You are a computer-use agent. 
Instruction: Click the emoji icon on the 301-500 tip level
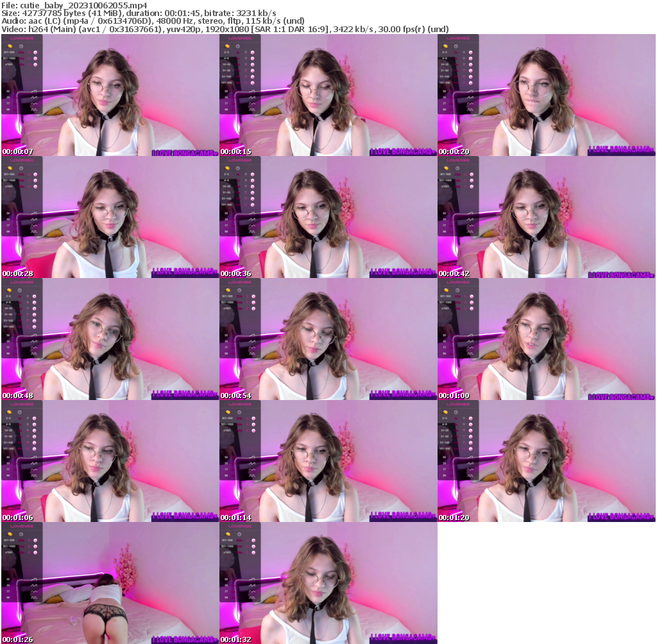(x=35, y=52)
